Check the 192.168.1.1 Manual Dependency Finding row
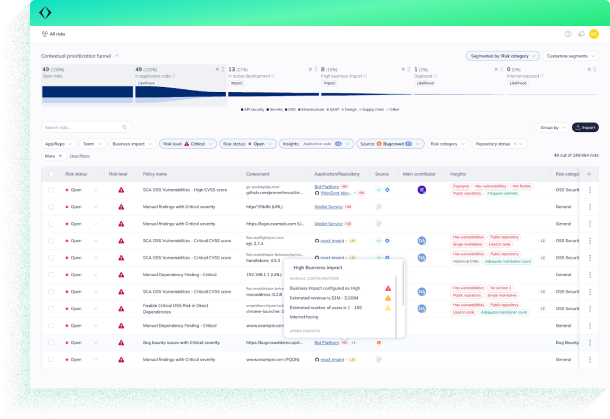The image size is (610, 419). (51, 275)
